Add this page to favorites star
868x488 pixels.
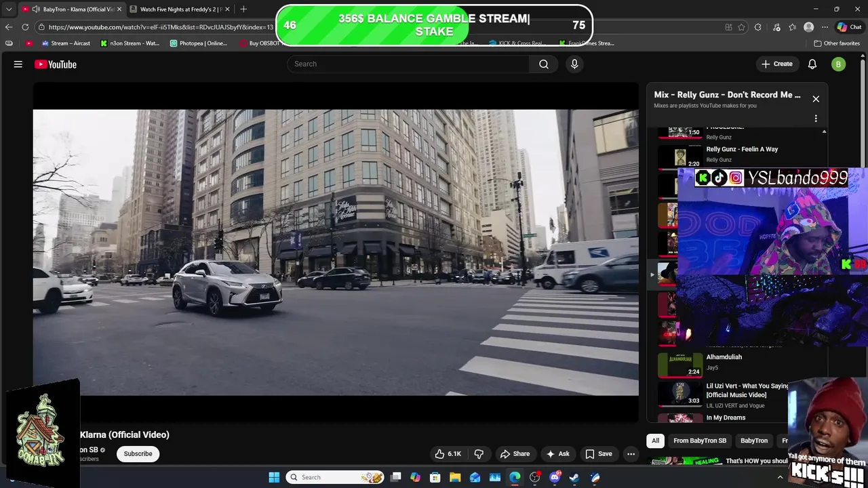tap(741, 27)
